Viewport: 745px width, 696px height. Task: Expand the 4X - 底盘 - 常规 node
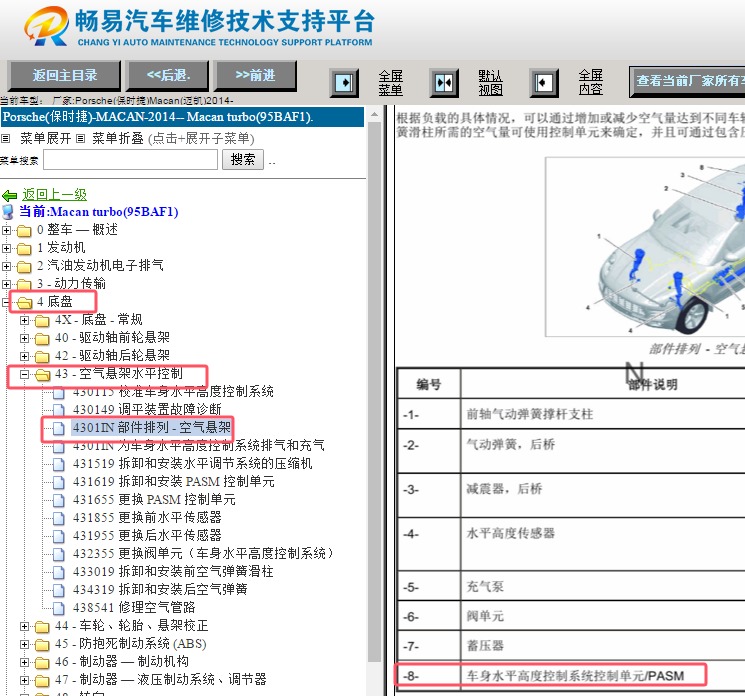coord(24,320)
